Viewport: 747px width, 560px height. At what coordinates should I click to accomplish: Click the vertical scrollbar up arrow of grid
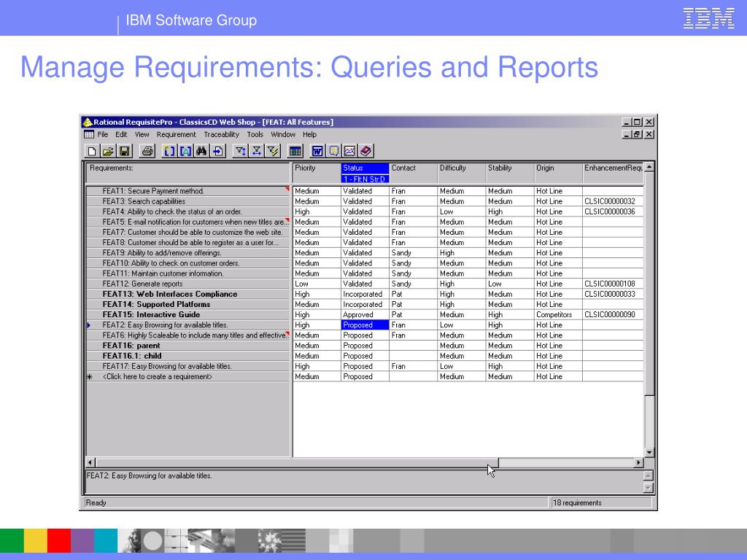click(649, 168)
